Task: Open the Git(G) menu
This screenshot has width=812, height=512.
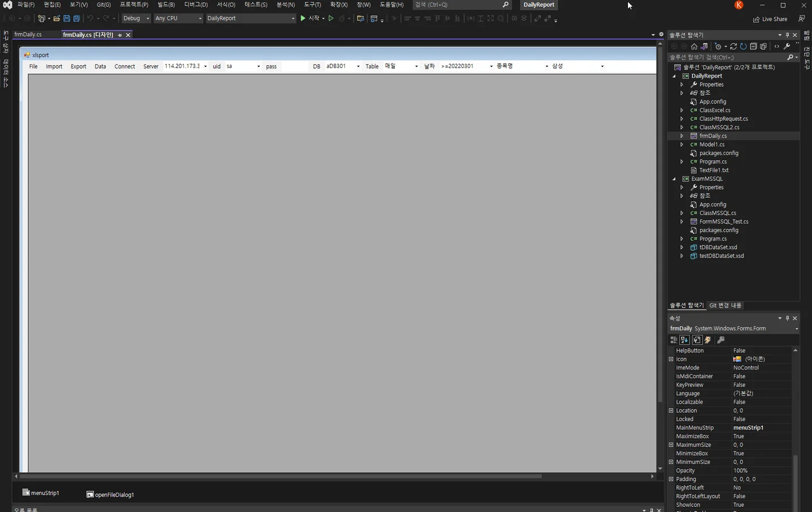Action: pos(104,5)
